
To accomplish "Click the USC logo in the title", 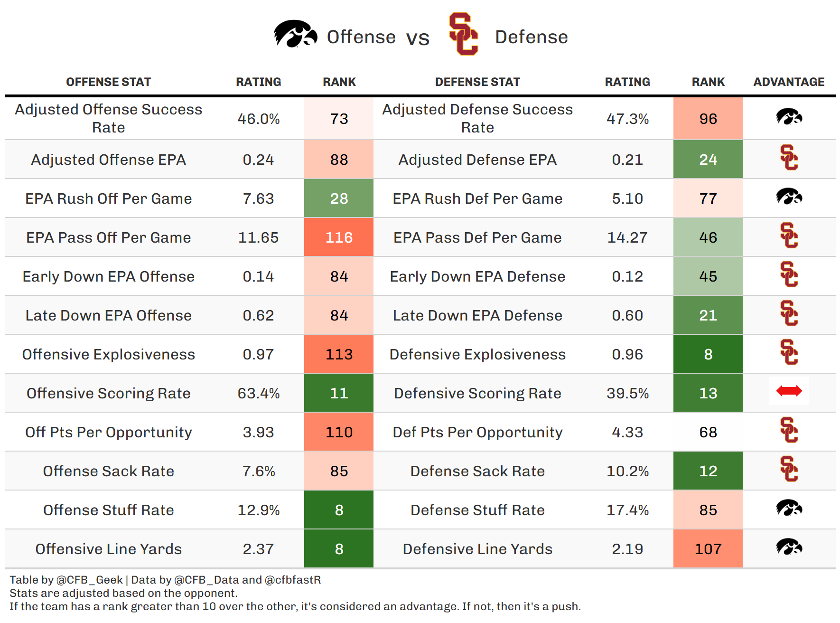I will (x=463, y=34).
